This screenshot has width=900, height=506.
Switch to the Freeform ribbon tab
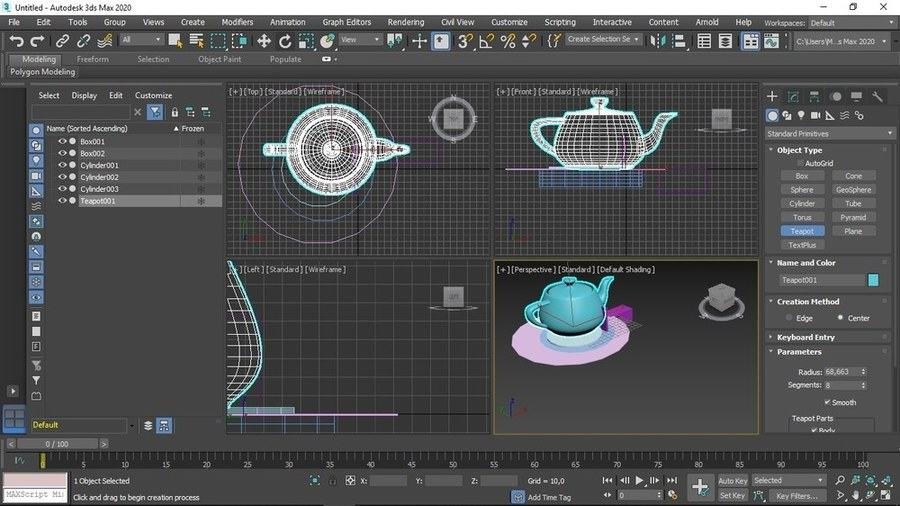(x=92, y=59)
